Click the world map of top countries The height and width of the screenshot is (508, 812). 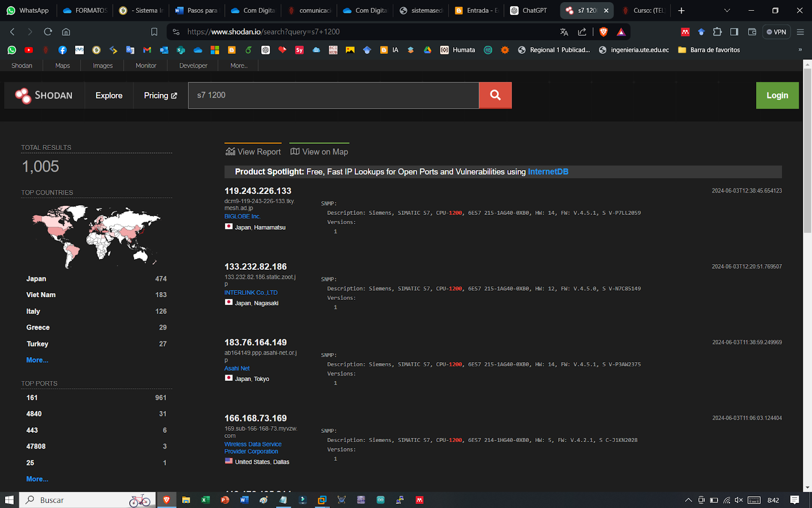(96, 236)
